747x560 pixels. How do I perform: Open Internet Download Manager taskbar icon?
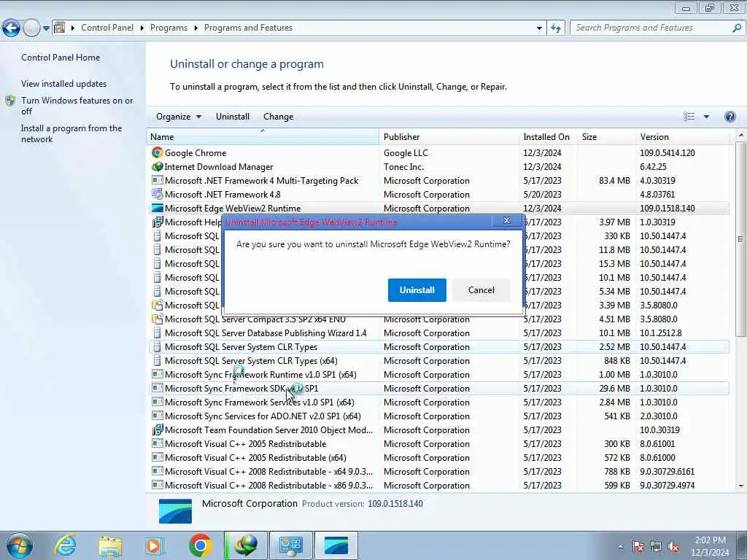tap(245, 545)
